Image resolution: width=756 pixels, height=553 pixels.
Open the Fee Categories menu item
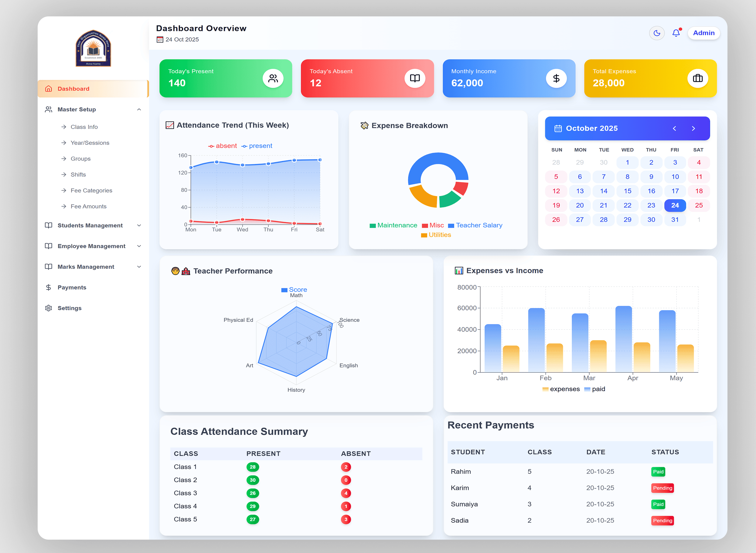pos(91,191)
